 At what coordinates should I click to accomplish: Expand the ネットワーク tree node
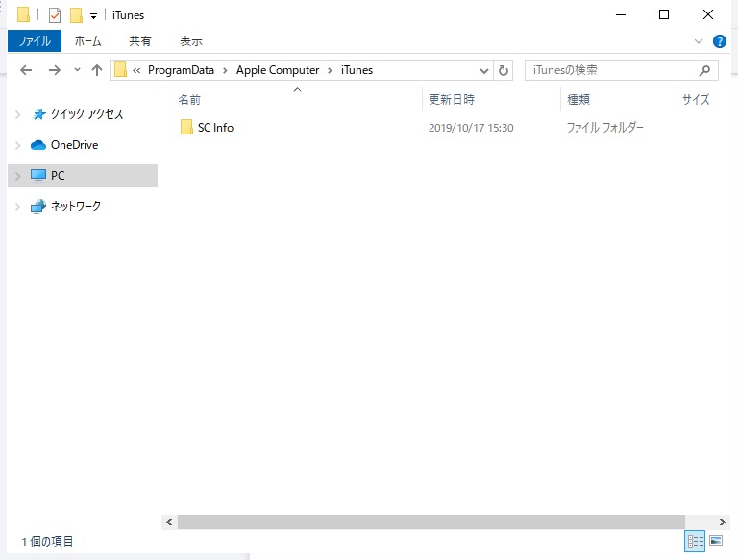click(18, 207)
